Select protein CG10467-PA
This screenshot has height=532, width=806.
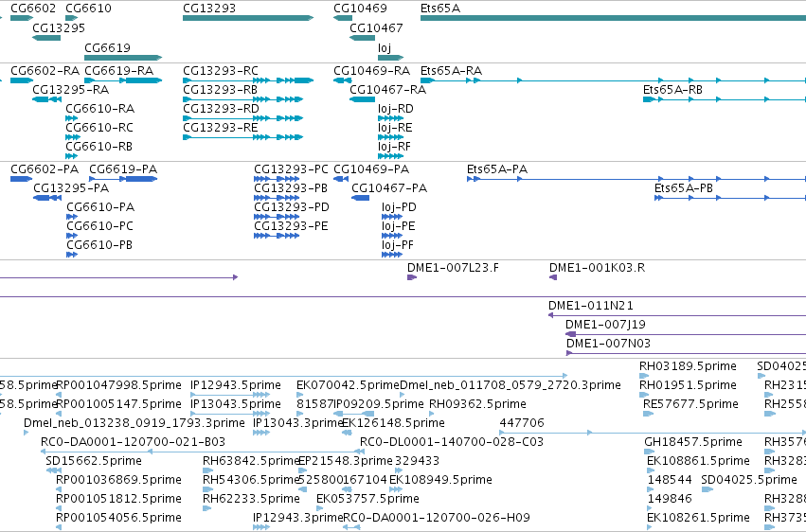tap(360, 198)
